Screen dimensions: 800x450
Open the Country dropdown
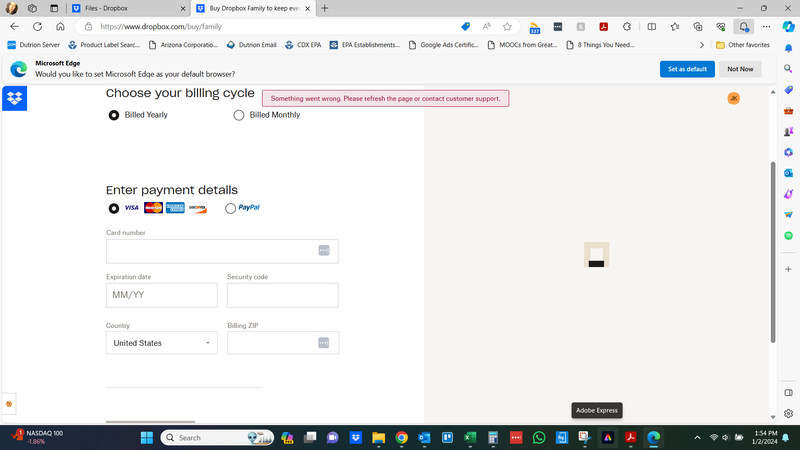point(162,343)
